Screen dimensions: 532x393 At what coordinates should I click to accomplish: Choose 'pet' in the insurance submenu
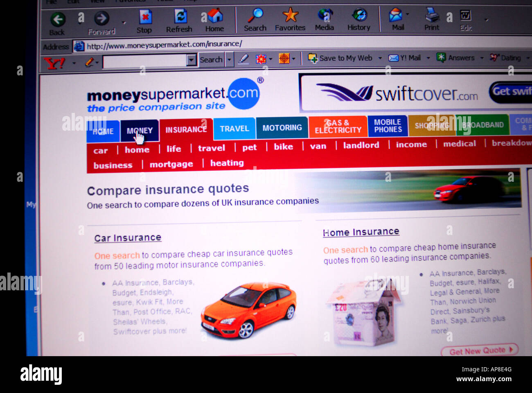(250, 147)
